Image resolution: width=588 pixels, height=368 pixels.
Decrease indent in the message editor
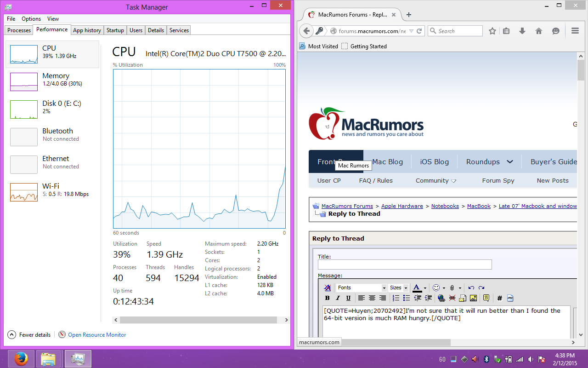(418, 298)
